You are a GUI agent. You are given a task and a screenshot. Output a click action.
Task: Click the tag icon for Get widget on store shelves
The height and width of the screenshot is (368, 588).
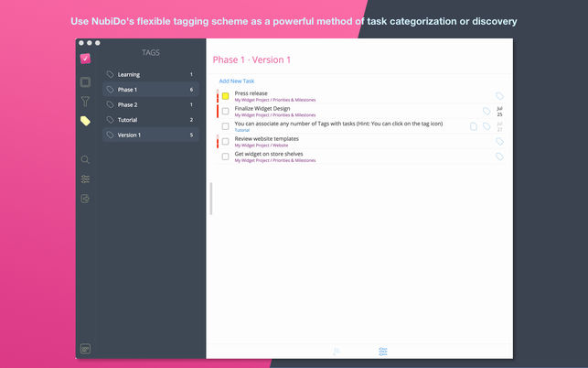[499, 157]
